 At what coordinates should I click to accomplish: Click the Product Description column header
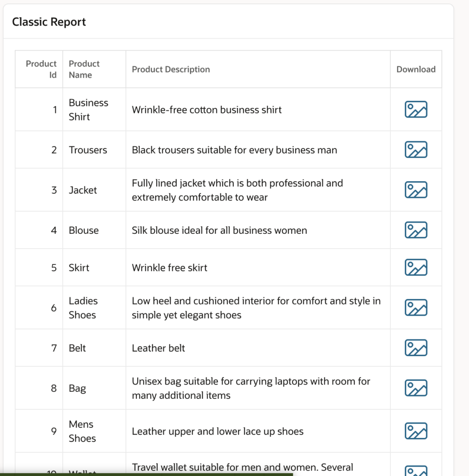coord(171,69)
